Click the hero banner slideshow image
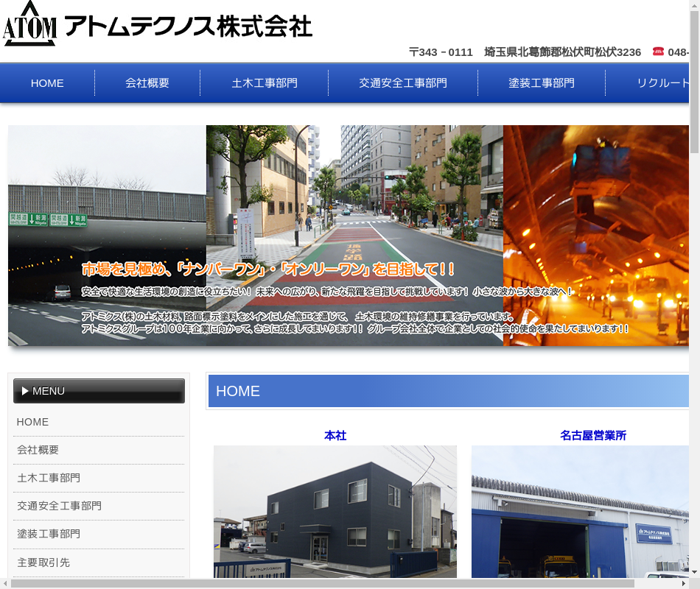This screenshot has height=589, width=700. click(350, 236)
